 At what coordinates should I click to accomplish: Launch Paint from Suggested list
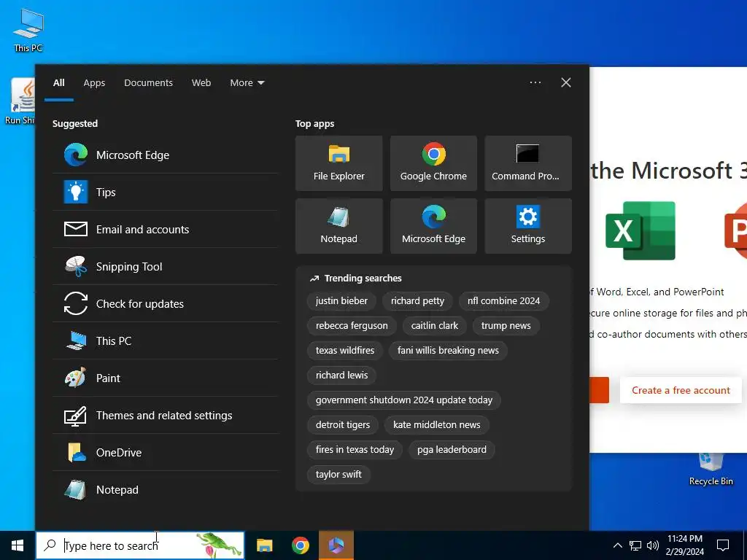[x=165, y=378]
